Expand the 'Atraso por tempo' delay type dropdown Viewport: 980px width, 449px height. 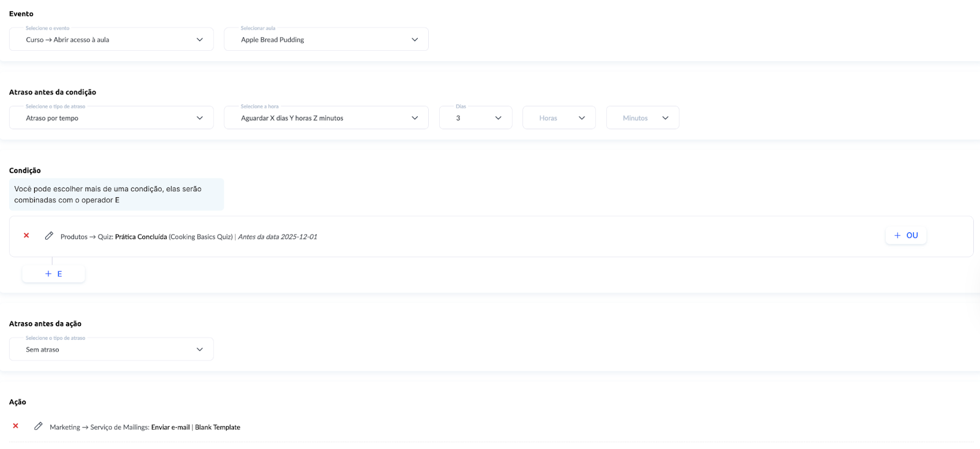(x=111, y=118)
